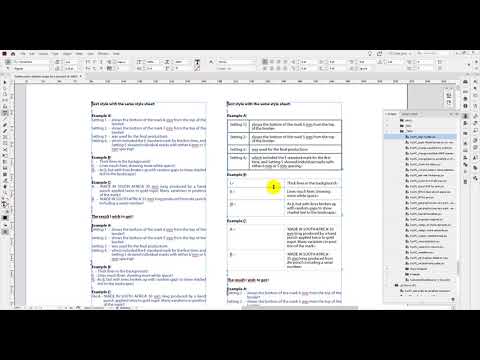Image resolution: width=480 pixels, height=360 pixels.
Task: Click the 'Setting 2:' table cell
Action: pos(238,139)
